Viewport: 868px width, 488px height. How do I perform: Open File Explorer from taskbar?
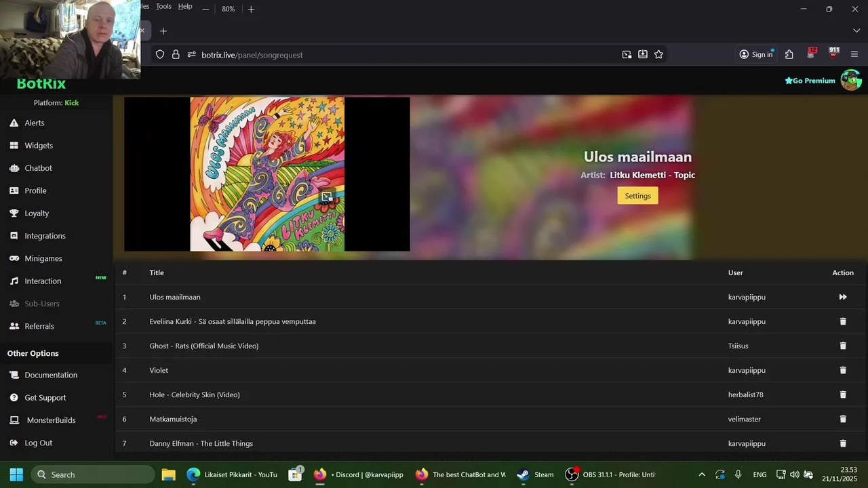pyautogui.click(x=168, y=474)
